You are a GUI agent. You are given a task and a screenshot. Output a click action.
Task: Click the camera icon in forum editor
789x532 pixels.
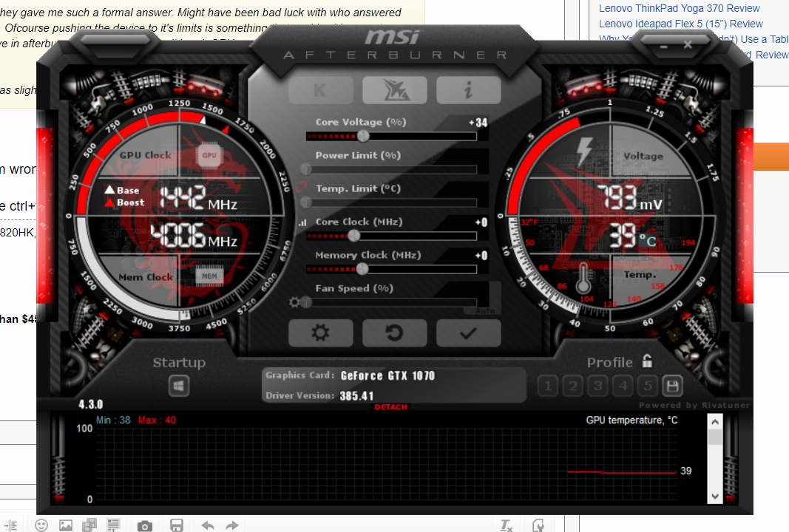pos(144,526)
